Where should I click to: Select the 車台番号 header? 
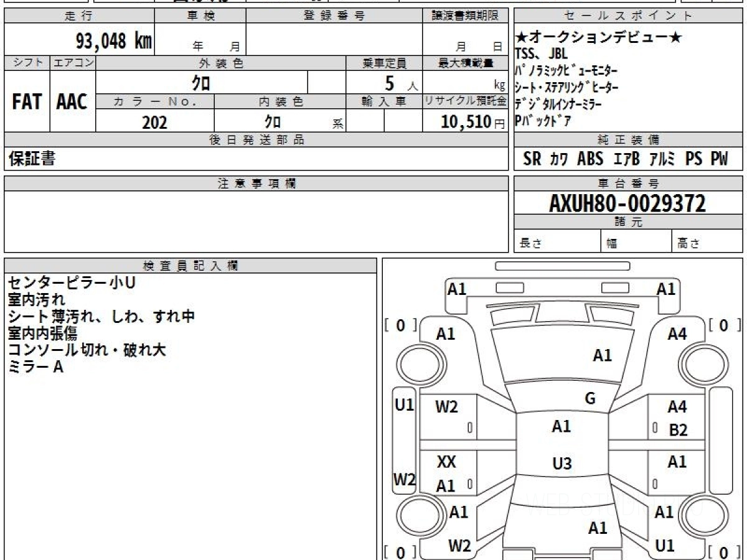coord(629,183)
